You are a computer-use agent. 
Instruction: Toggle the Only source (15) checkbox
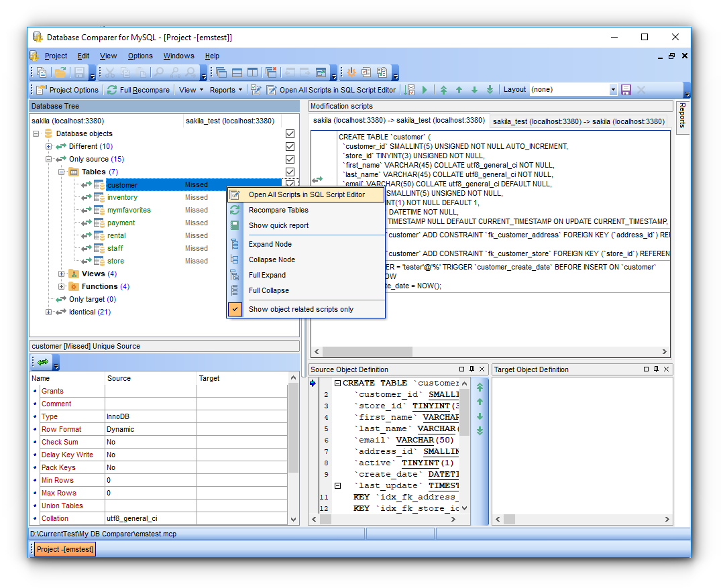tap(290, 159)
